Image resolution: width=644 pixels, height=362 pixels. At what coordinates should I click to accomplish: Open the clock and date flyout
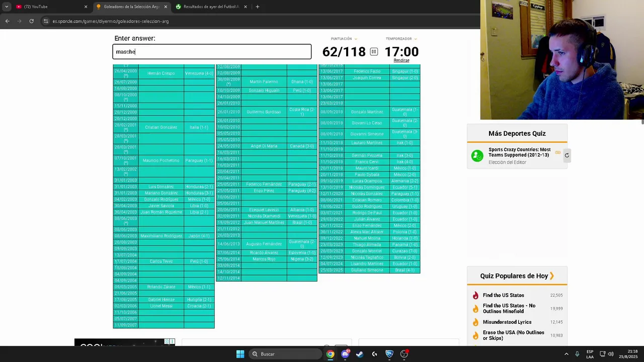tap(629, 354)
